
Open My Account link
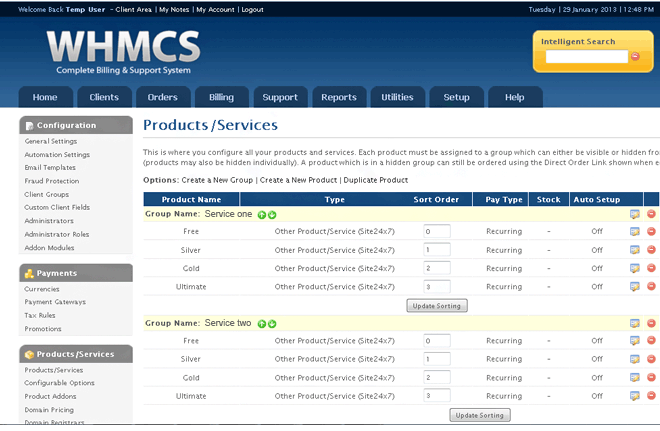(x=215, y=9)
